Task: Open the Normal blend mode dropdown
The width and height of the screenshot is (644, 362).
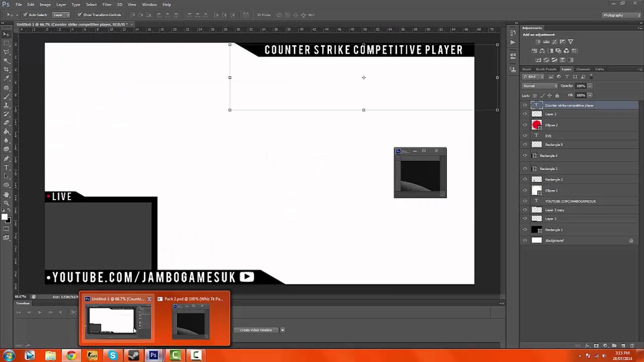Action: (540, 86)
